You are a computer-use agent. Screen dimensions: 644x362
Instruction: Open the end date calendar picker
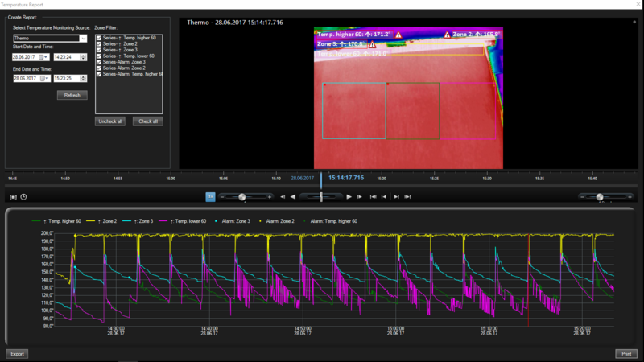[45, 78]
